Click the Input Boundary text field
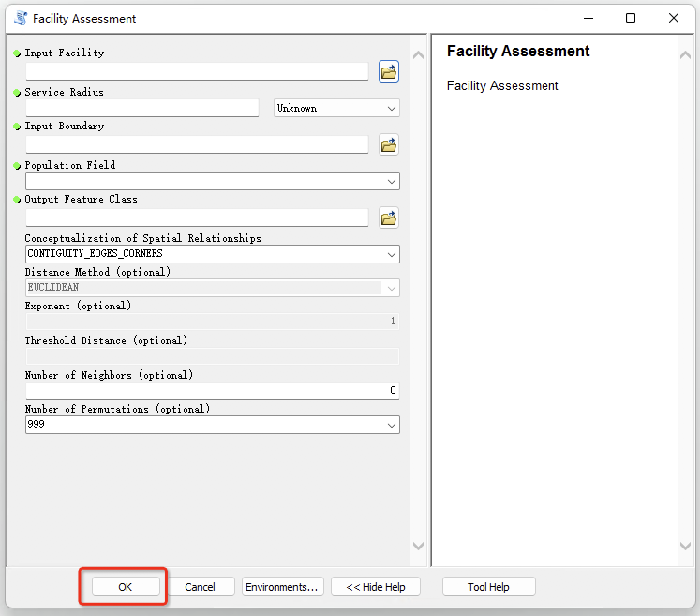The width and height of the screenshot is (700, 616). [197, 144]
